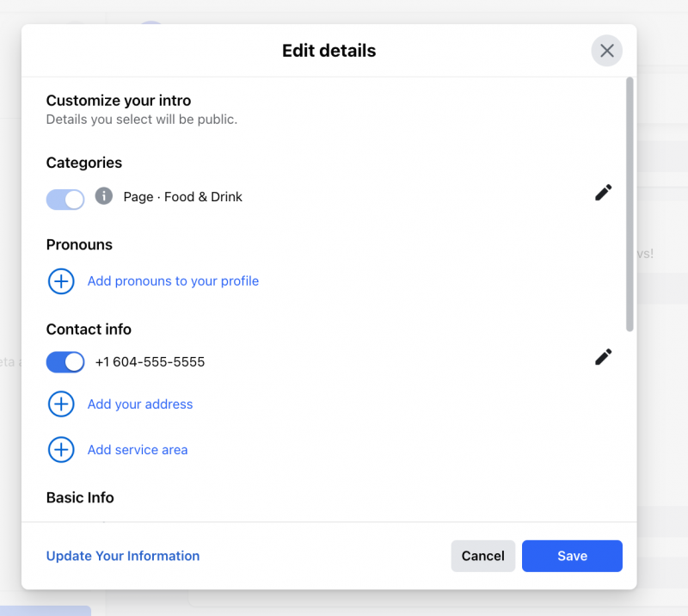Click the info icon beside Page category
The width and height of the screenshot is (688, 616).
coord(104,196)
